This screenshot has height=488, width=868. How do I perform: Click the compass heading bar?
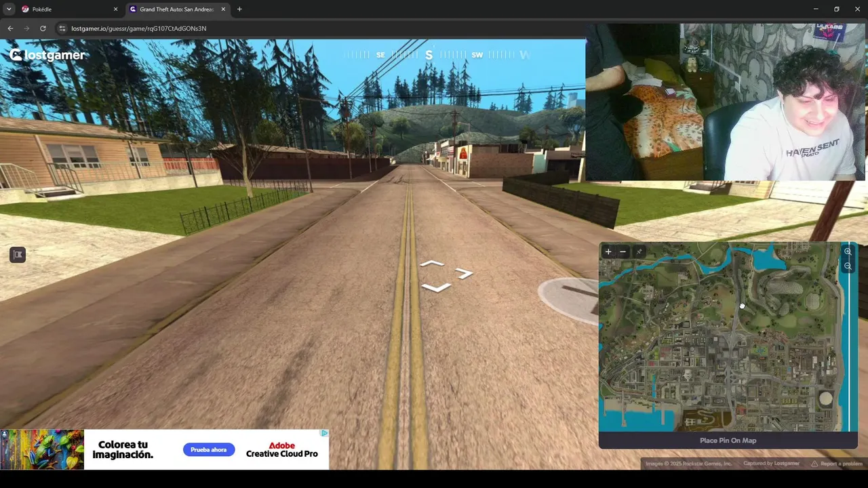click(x=437, y=54)
